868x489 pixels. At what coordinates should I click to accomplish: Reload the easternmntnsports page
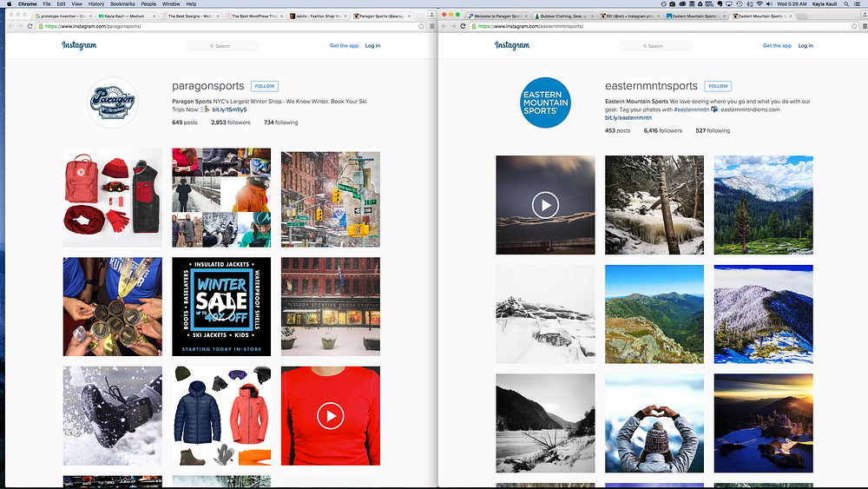[x=463, y=26]
